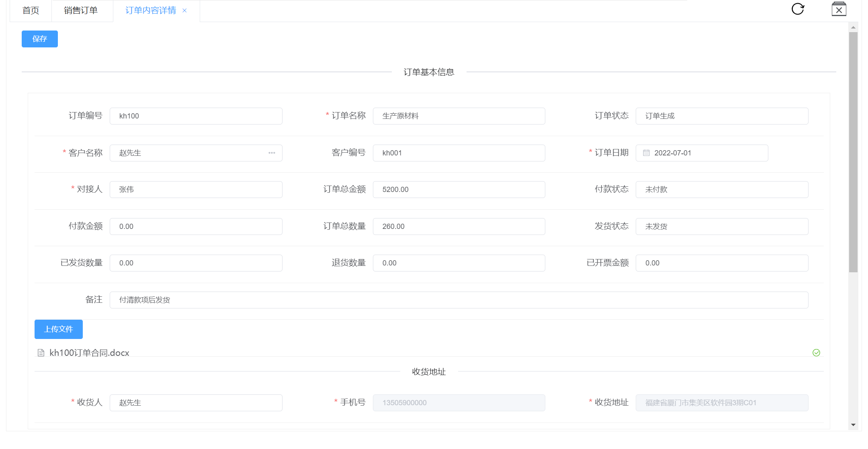Click the 备注 input field

pyautogui.click(x=459, y=300)
